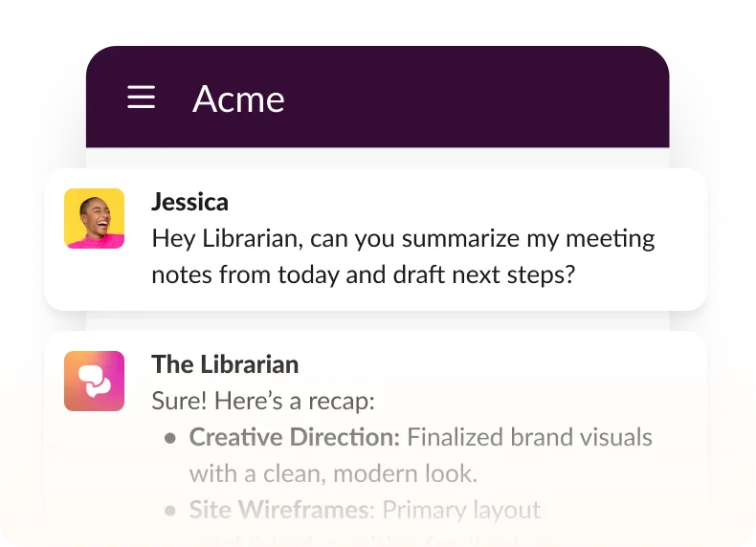This screenshot has width=756, height=547.
Task: Click the bold 'Creative Direction:' label
Action: pyautogui.click(x=294, y=437)
